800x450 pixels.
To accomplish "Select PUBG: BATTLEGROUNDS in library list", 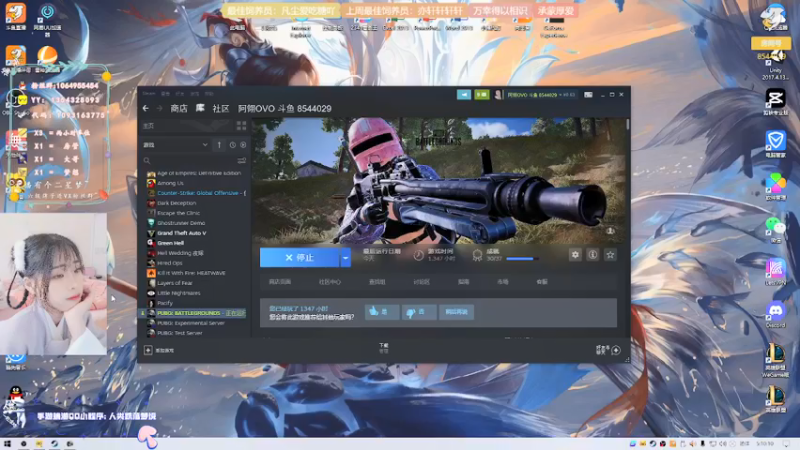I will click(x=195, y=313).
